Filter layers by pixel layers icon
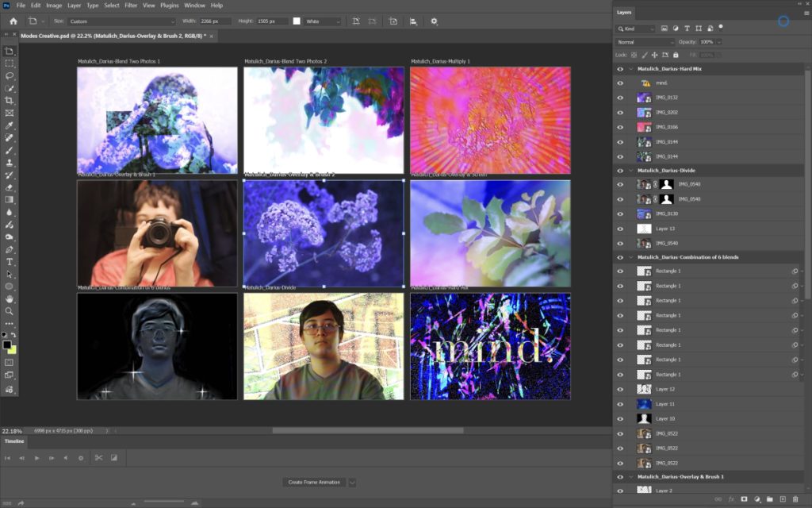The image size is (812, 508). pyautogui.click(x=665, y=29)
